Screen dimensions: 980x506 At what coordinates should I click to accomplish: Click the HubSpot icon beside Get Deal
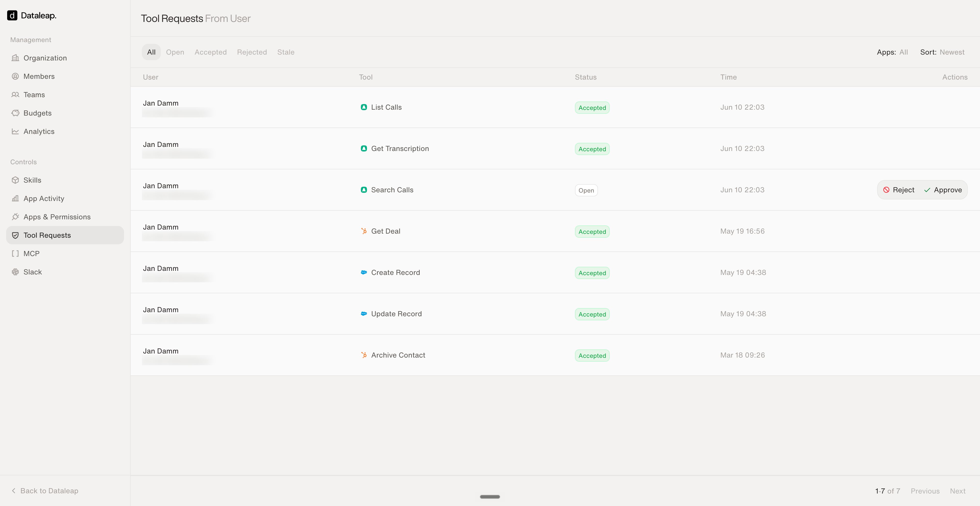tap(364, 231)
